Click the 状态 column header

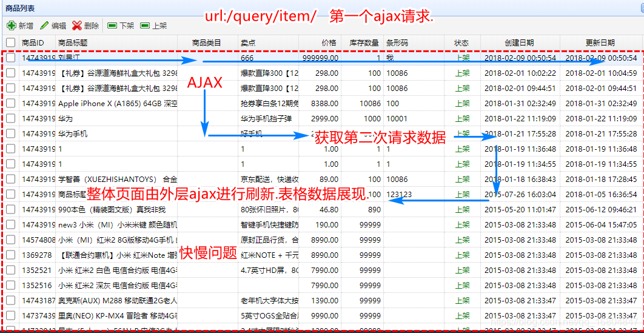coord(461,42)
